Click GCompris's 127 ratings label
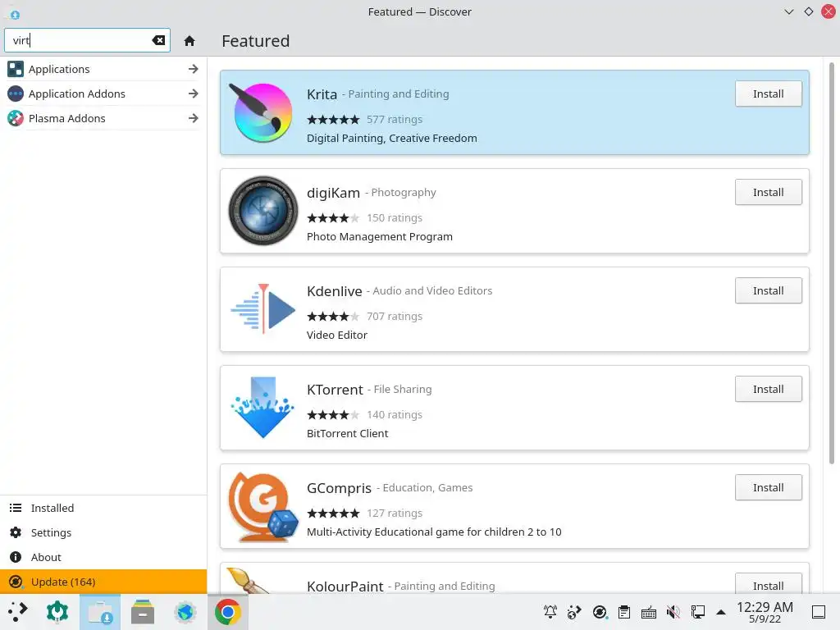The height and width of the screenshot is (630, 840). [x=395, y=514]
